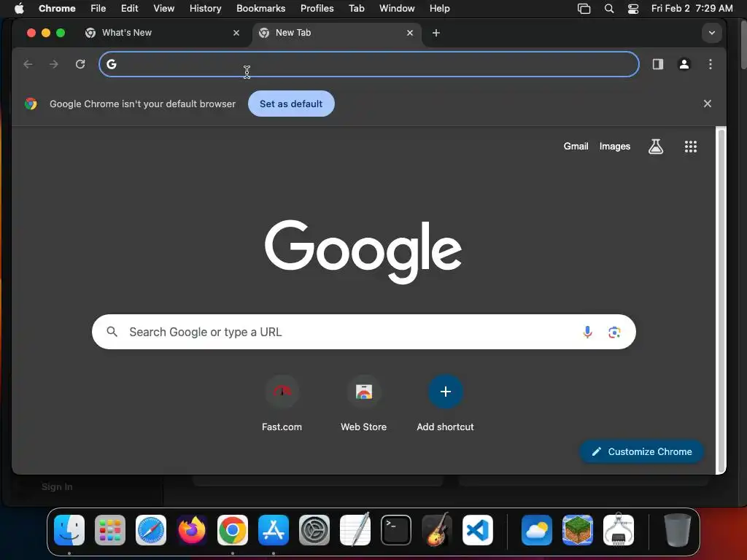The image size is (747, 560).
Task: Open the Tab menu
Action: point(356,9)
